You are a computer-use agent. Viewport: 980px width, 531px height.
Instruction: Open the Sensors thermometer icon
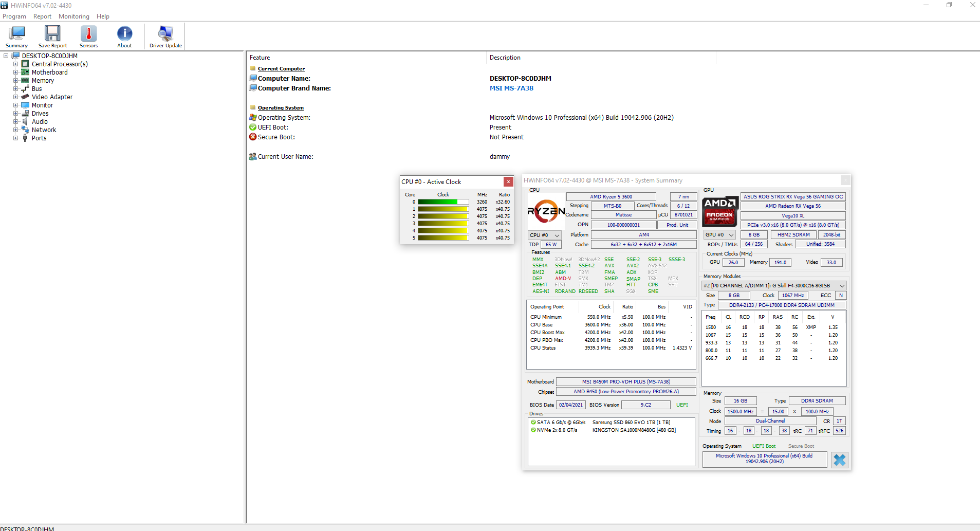(88, 33)
